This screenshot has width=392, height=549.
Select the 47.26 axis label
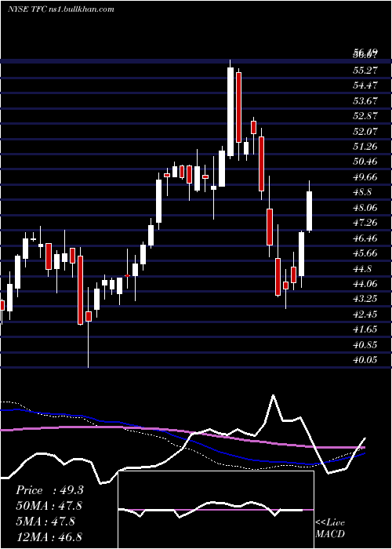[365, 223]
